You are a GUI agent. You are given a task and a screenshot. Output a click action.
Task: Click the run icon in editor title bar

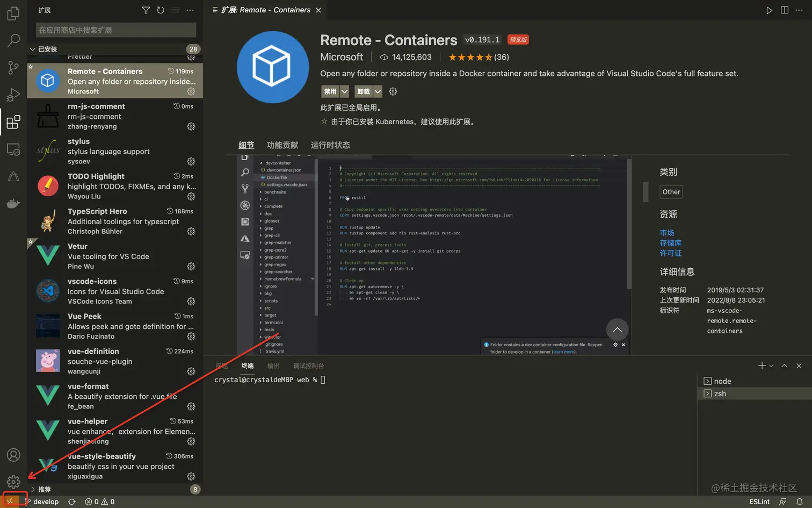[769, 10]
